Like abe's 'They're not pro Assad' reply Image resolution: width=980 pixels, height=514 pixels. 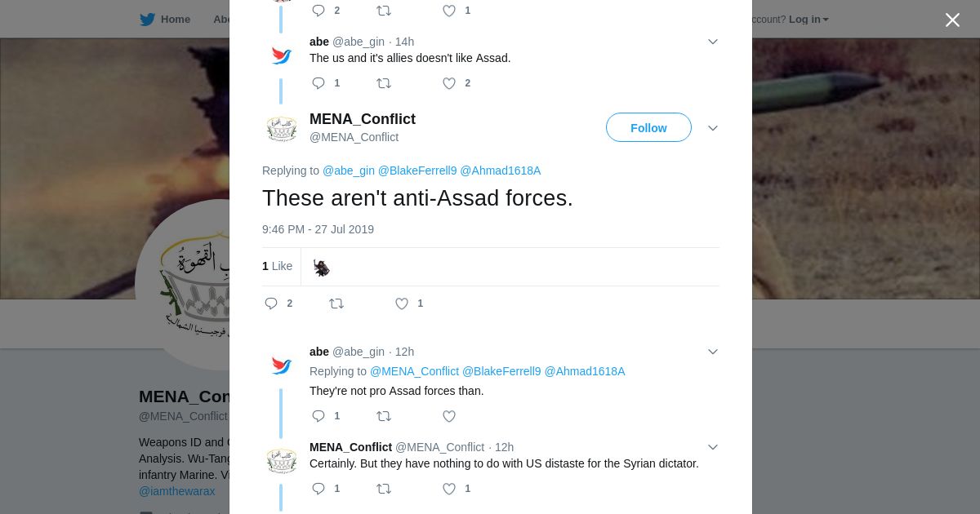pyautogui.click(x=449, y=416)
